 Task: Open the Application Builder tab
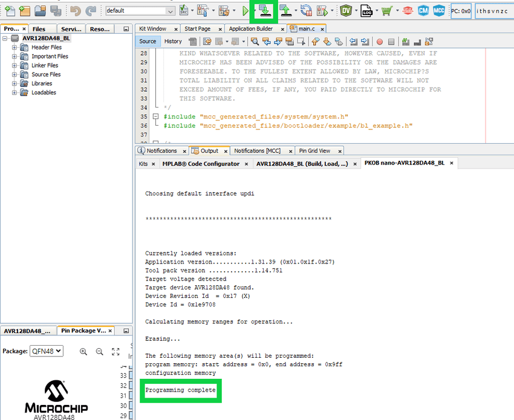(x=250, y=28)
